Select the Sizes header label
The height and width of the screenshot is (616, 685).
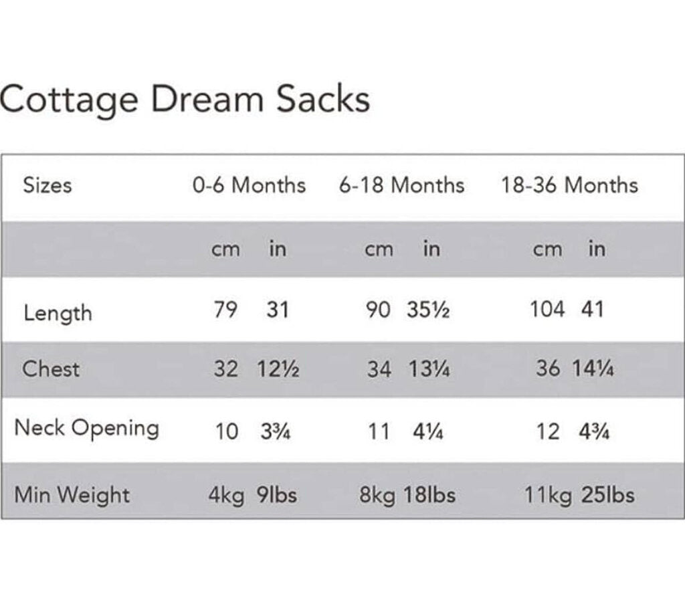pos(47,185)
